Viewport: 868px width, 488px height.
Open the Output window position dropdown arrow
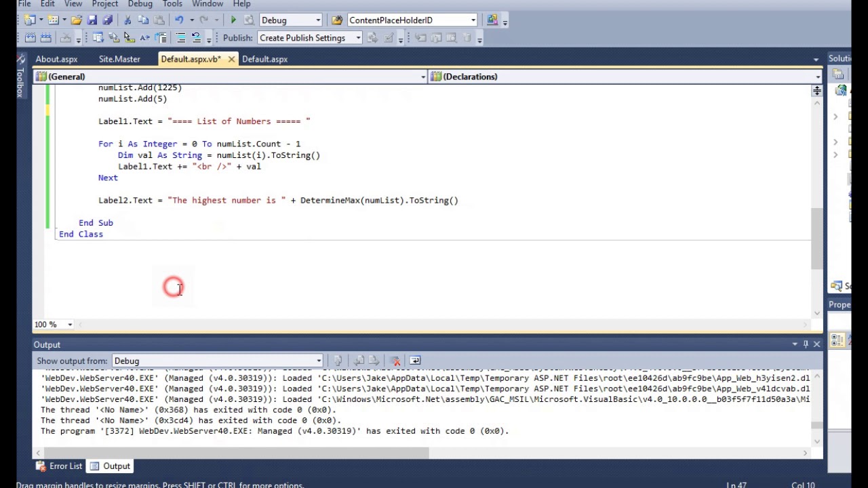click(795, 344)
